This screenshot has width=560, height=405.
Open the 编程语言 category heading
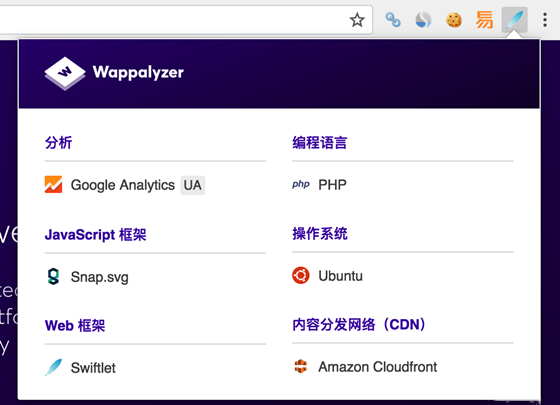[320, 142]
